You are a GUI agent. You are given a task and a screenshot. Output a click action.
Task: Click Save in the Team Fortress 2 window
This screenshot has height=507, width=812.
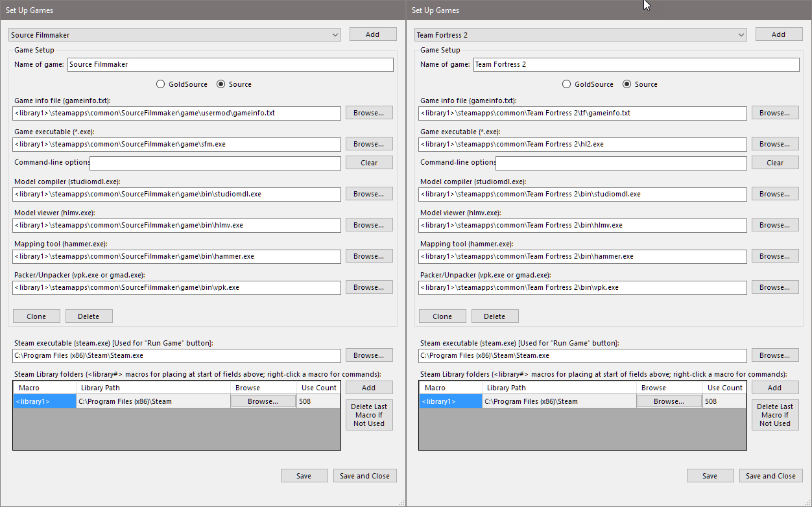click(710, 476)
